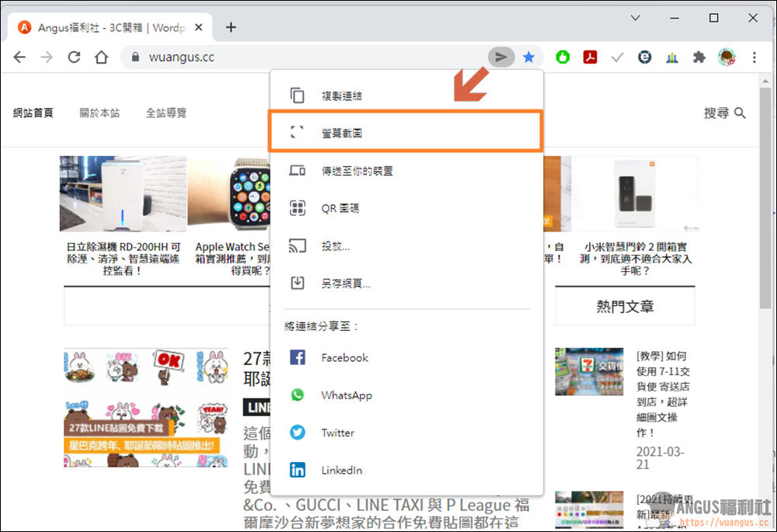Reload the current page
The height and width of the screenshot is (532, 777).
tap(74, 57)
